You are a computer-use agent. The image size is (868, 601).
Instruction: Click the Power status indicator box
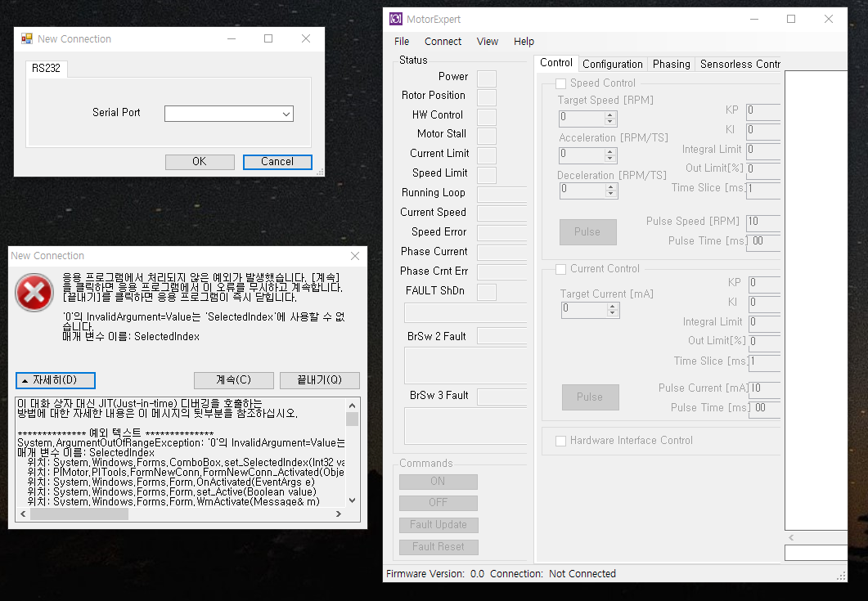click(487, 78)
